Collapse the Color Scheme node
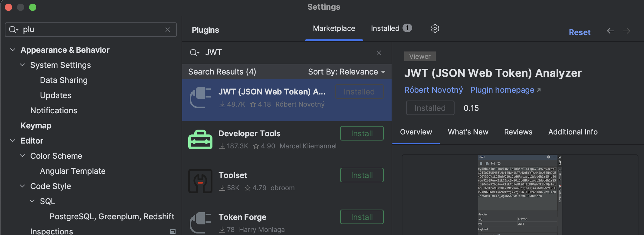The height and width of the screenshot is (235, 644). (22, 156)
